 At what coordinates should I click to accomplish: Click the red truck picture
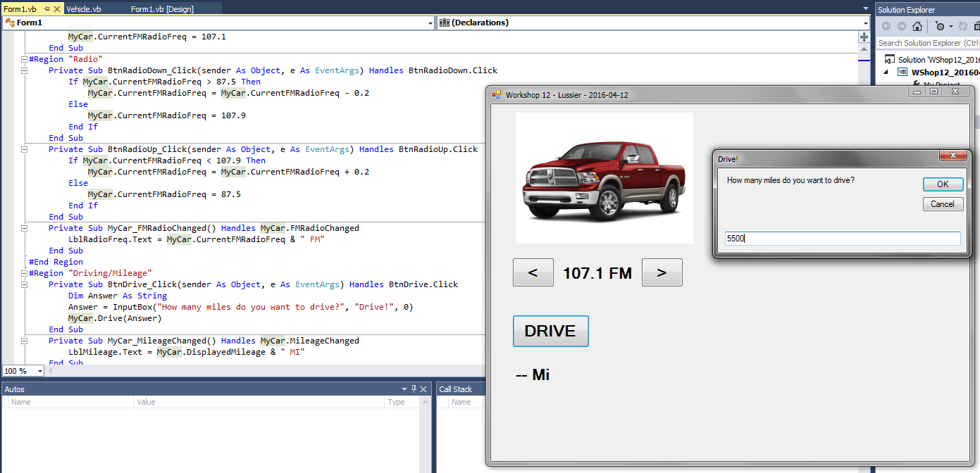[604, 178]
